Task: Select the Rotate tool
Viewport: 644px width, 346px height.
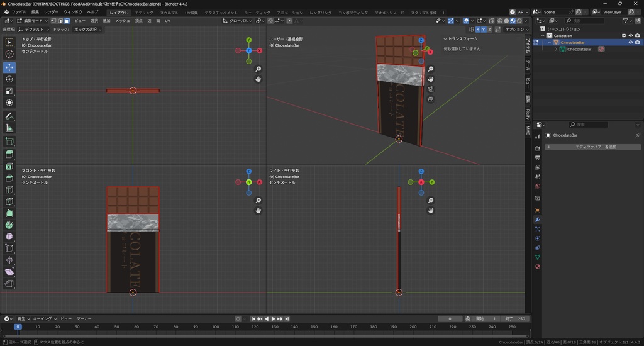Action: 9,79
